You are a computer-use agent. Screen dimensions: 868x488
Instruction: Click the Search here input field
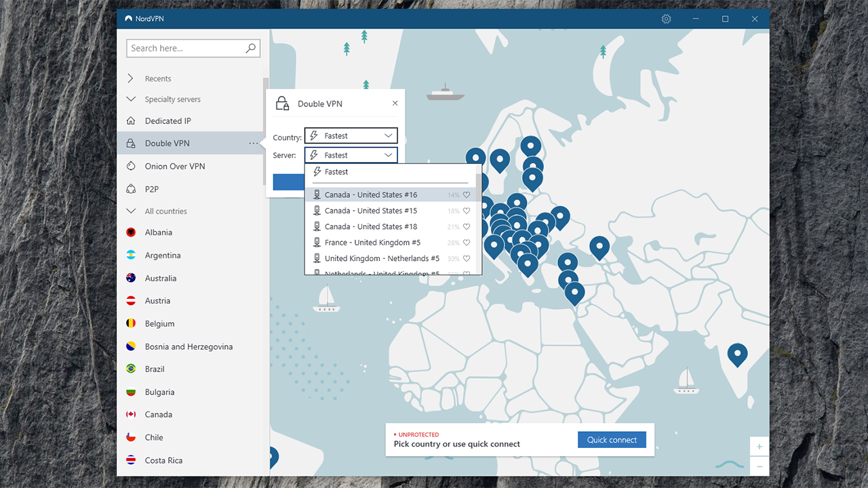193,48
